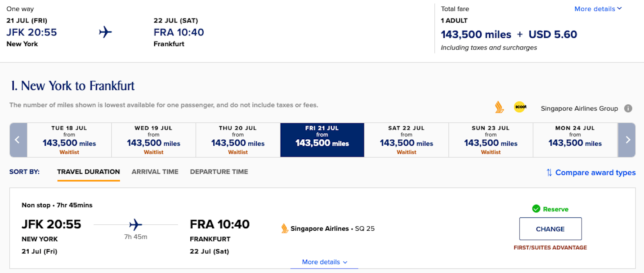Viewport: 644px width, 273px height.
Task: Go to next dates with right arrow
Action: [627, 140]
